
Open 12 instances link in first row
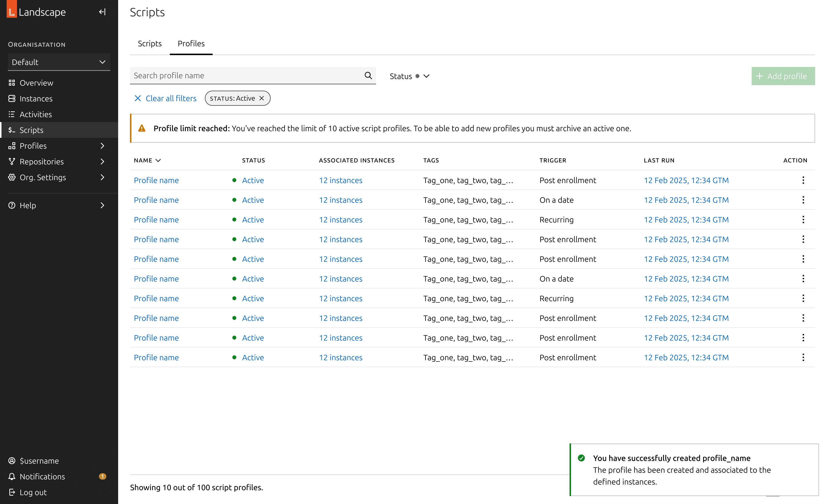pos(341,180)
